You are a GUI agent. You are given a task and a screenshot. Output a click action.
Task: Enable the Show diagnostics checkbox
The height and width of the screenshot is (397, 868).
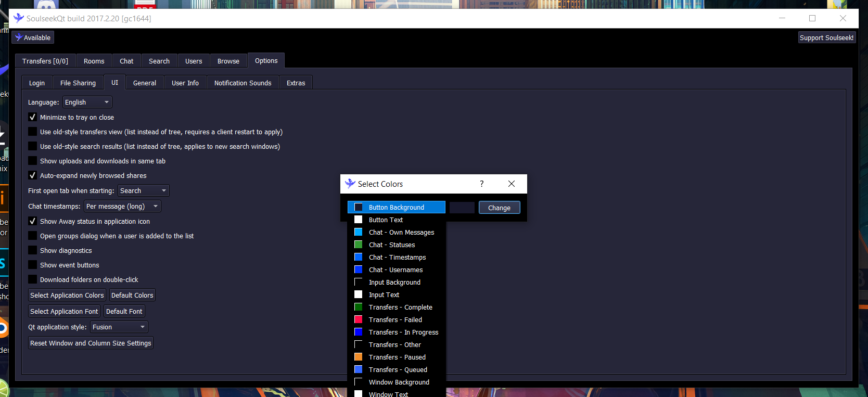pos(33,250)
